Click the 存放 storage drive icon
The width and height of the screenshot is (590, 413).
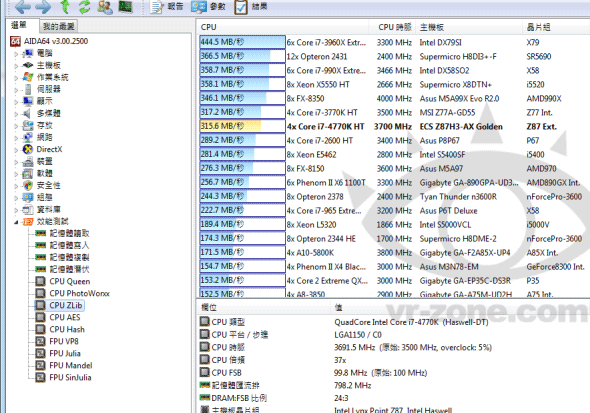pos(28,125)
